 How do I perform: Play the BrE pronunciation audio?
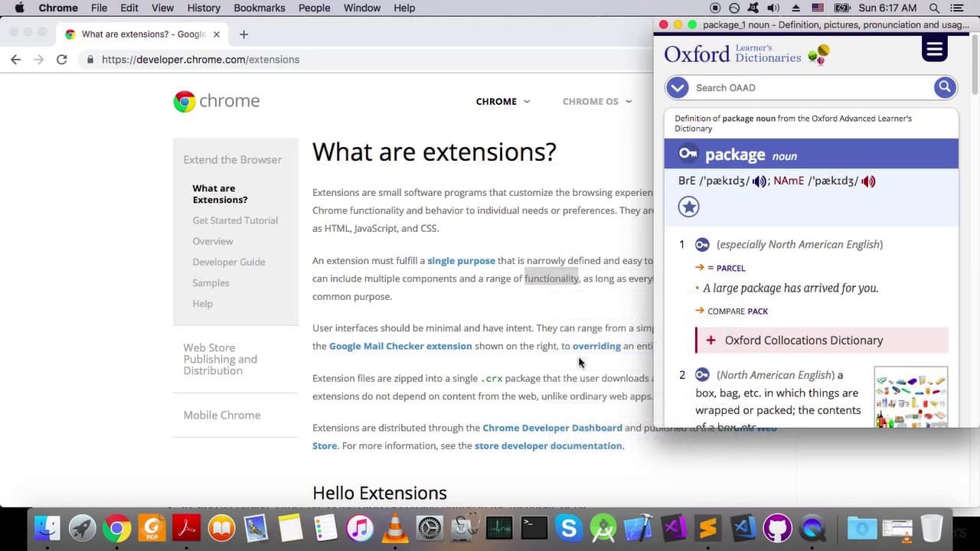point(759,181)
